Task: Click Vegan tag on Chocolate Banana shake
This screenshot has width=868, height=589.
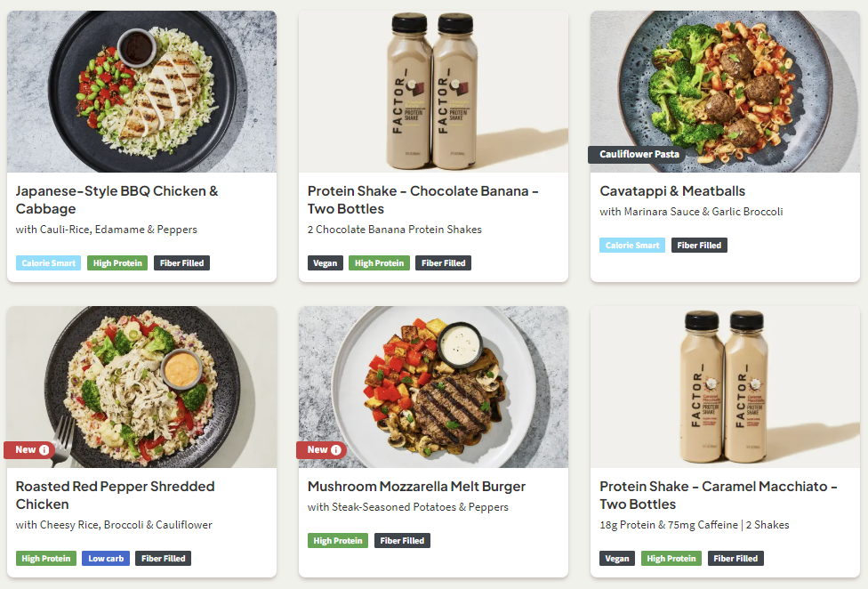Action: click(x=325, y=263)
